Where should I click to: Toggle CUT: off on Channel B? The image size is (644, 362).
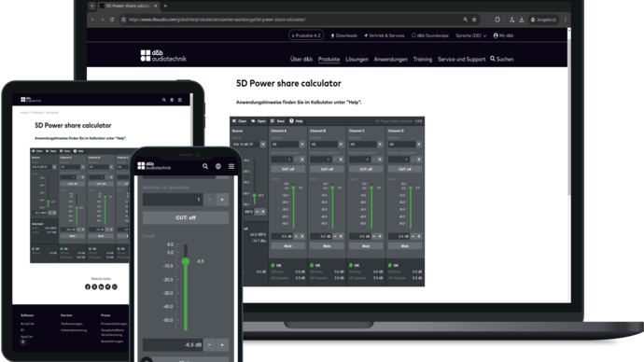[327, 169]
